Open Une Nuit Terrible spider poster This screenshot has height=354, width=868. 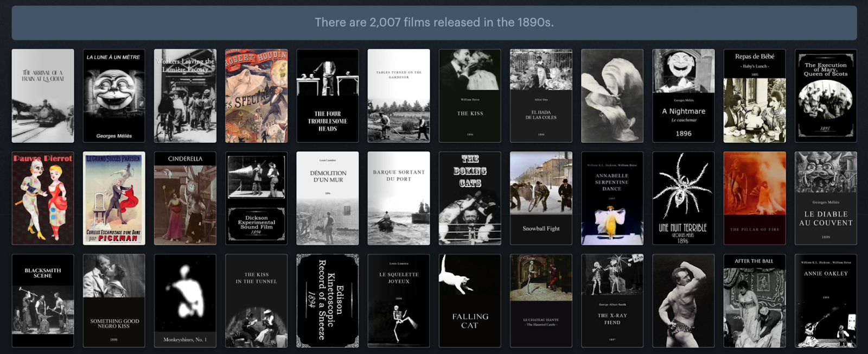click(684, 198)
